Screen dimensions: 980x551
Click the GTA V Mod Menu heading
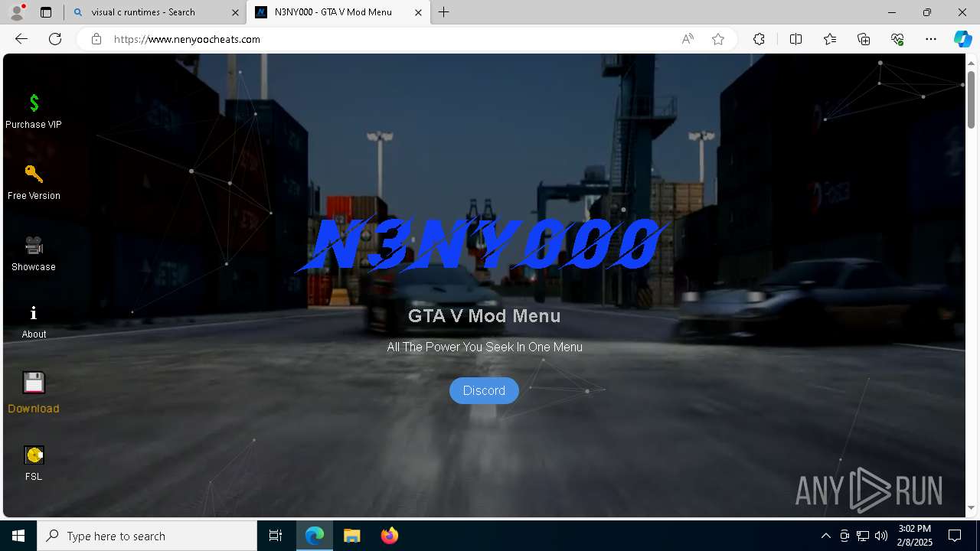tap(484, 316)
